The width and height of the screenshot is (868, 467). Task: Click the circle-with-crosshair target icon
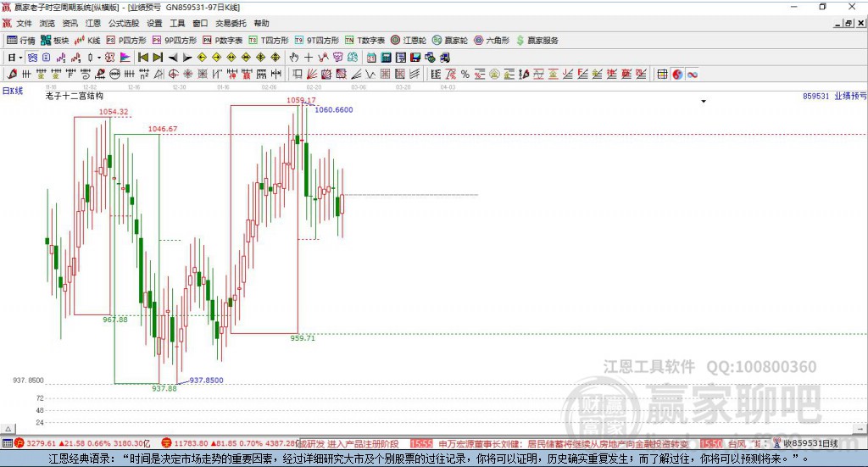pyautogui.click(x=173, y=74)
